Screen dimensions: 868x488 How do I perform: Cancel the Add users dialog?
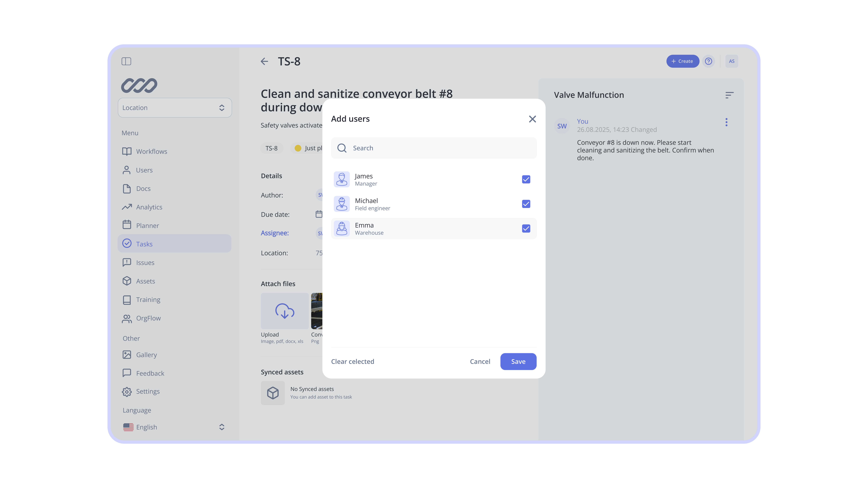480,362
